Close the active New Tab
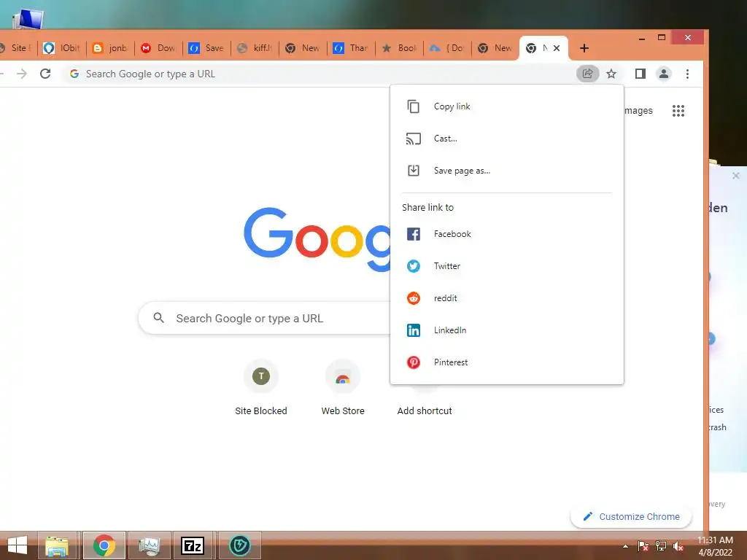Image resolution: width=747 pixels, height=560 pixels. point(557,48)
